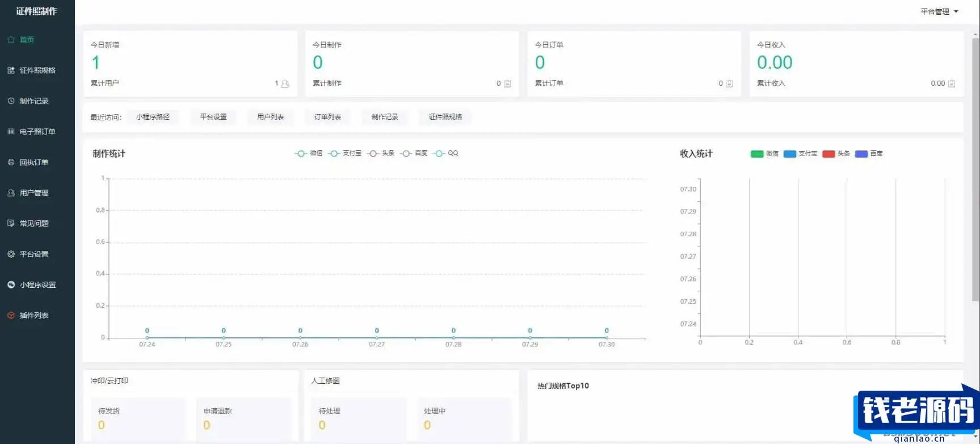Toggle 头条 series in 制作统计 legend
Viewport: 980px width, 444px height.
point(381,153)
